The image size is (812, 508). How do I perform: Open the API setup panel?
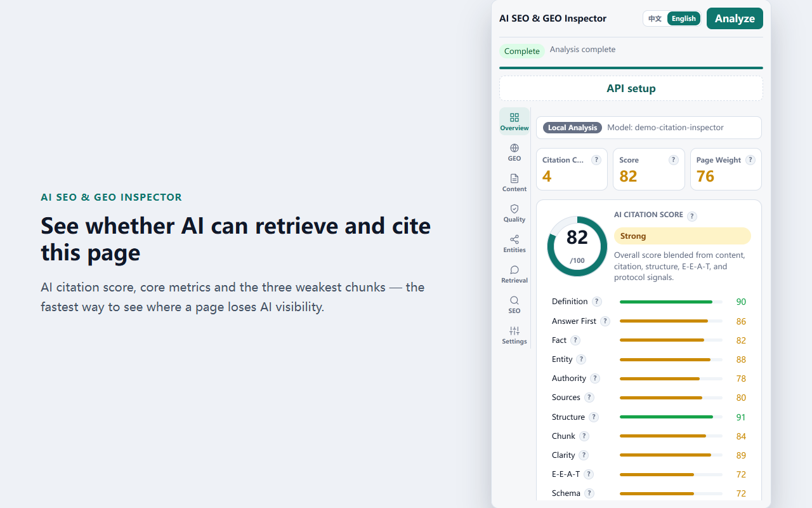631,88
